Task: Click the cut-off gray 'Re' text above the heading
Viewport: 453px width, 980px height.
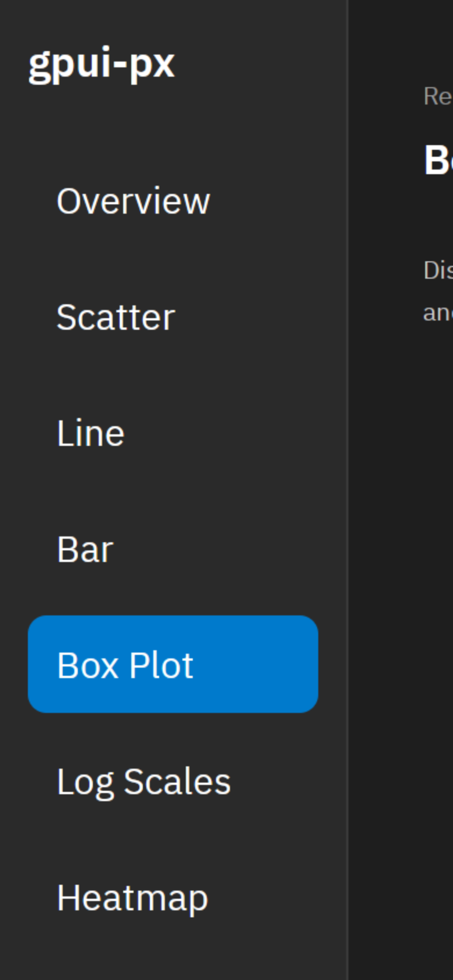Action: click(x=438, y=96)
